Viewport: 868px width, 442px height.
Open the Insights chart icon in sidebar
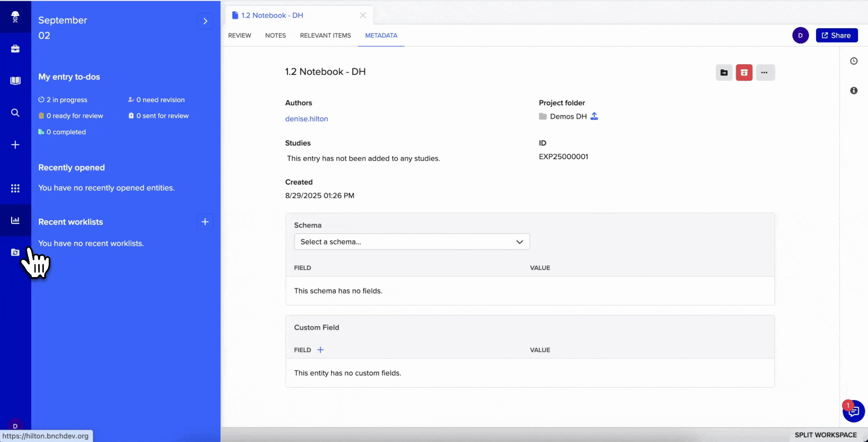(x=15, y=220)
